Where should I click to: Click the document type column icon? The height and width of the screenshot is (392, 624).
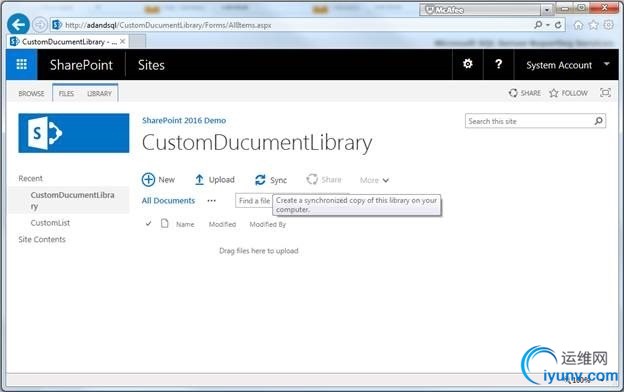click(x=164, y=223)
